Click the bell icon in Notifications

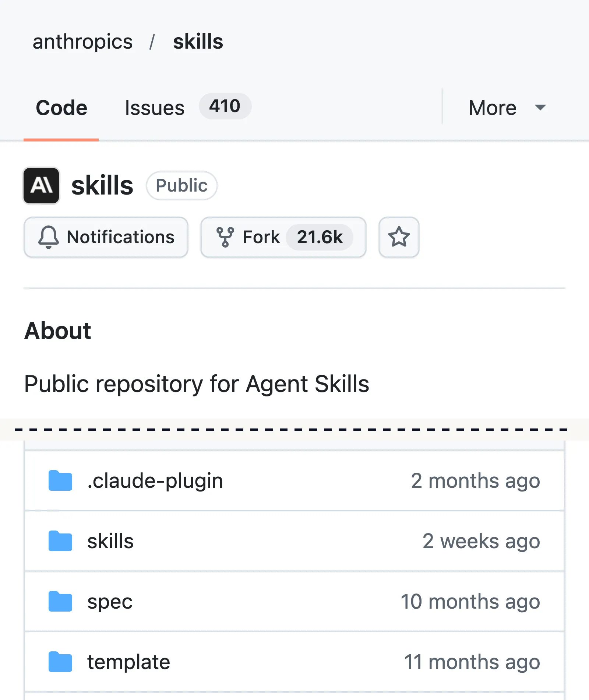[49, 237]
